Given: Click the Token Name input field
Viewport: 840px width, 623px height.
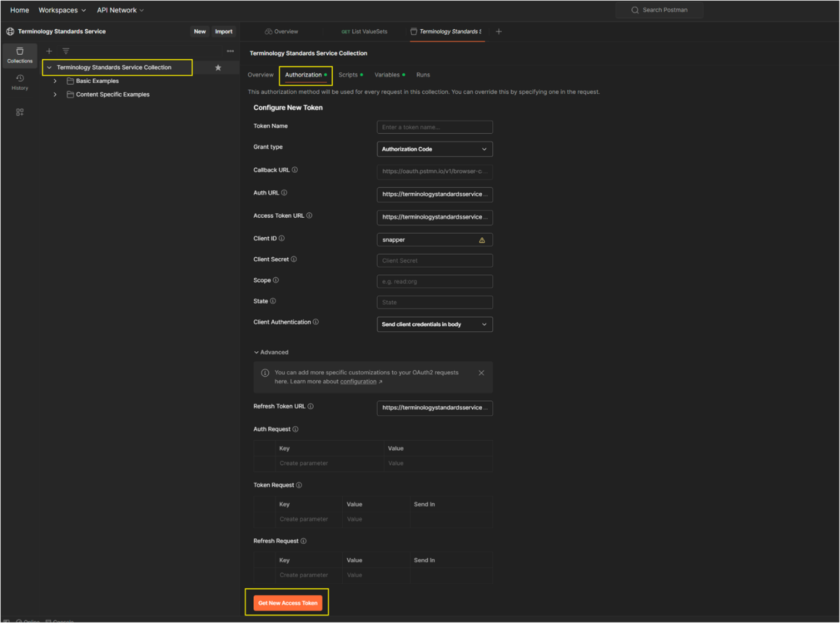Looking at the screenshot, I should (x=435, y=127).
